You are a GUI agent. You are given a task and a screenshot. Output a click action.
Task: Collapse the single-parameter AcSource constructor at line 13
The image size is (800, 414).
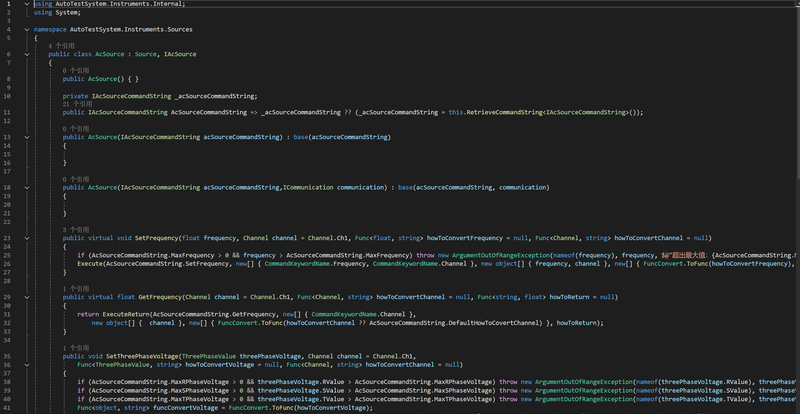click(x=27, y=137)
